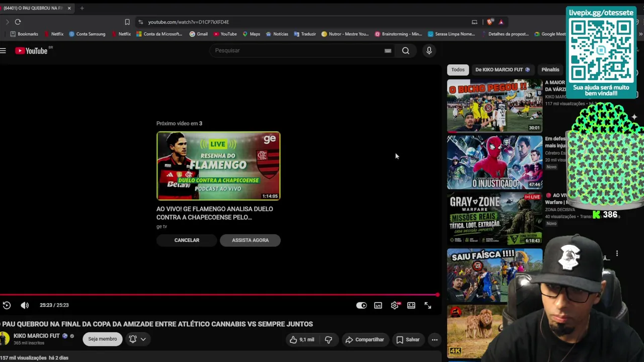644x362 pixels.
Task: Click the ge tv channel name
Action: coord(162,227)
